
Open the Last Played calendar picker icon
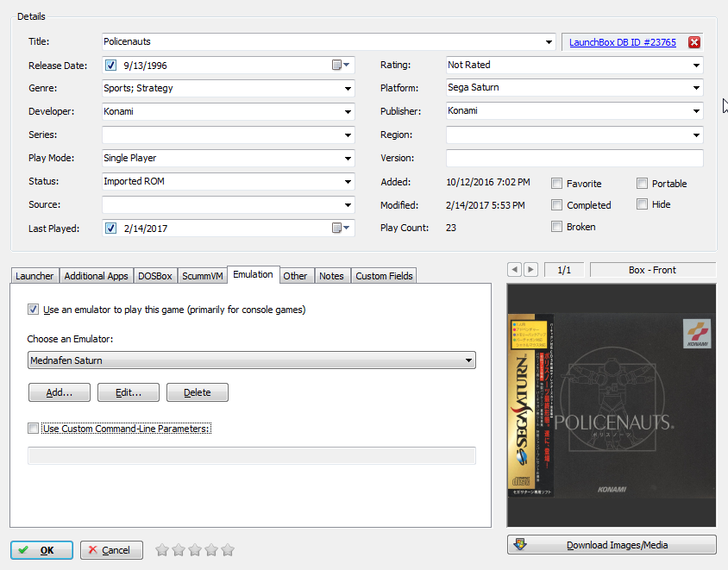[341, 228]
